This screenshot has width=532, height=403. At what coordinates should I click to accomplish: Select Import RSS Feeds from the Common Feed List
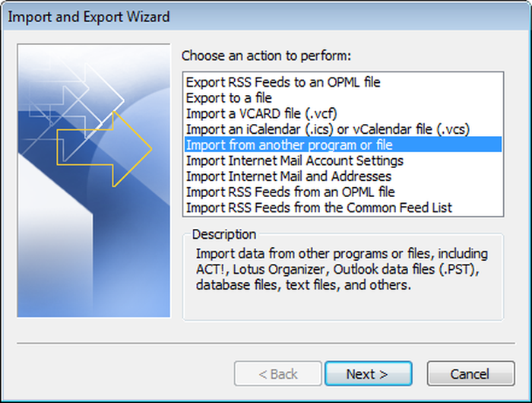(x=343, y=208)
